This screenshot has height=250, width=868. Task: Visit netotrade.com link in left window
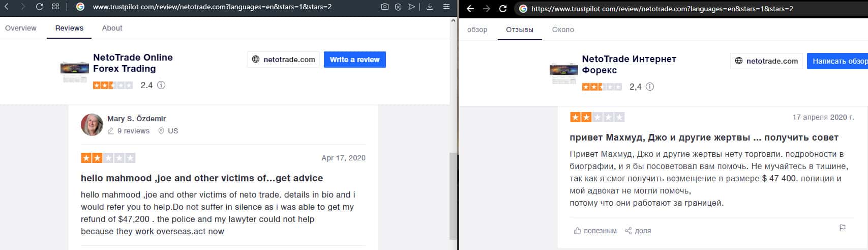[284, 60]
